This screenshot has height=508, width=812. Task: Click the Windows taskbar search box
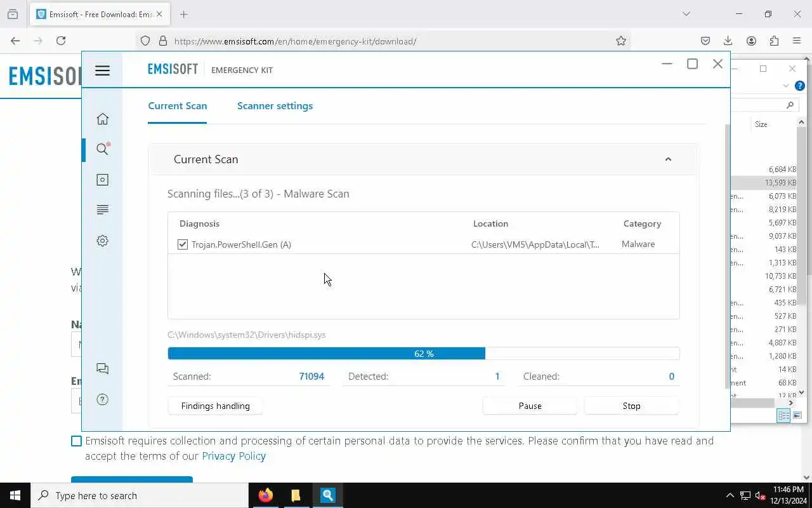140,495
